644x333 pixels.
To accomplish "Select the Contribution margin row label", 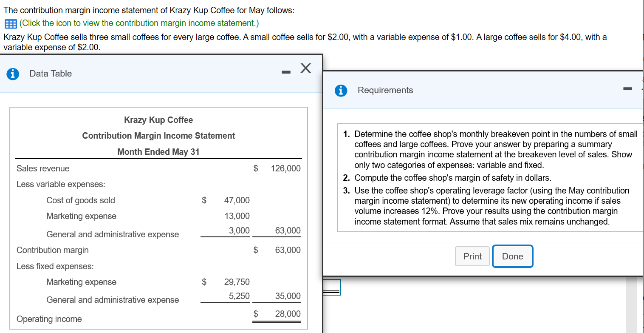I will (53, 250).
